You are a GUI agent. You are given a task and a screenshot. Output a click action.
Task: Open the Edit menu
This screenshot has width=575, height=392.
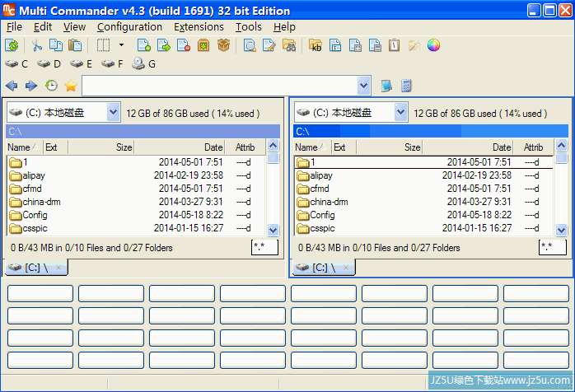click(x=43, y=27)
